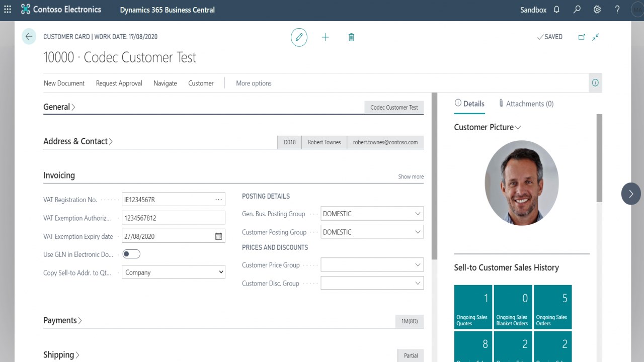Open the Ongoing Sales Blanket Orders tile
The width and height of the screenshot is (644, 362).
click(513, 307)
